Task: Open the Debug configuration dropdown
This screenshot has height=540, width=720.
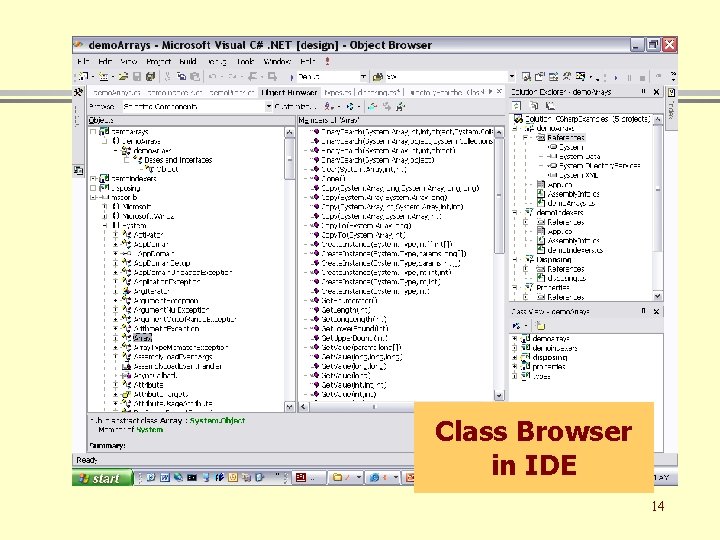Action: click(x=363, y=77)
